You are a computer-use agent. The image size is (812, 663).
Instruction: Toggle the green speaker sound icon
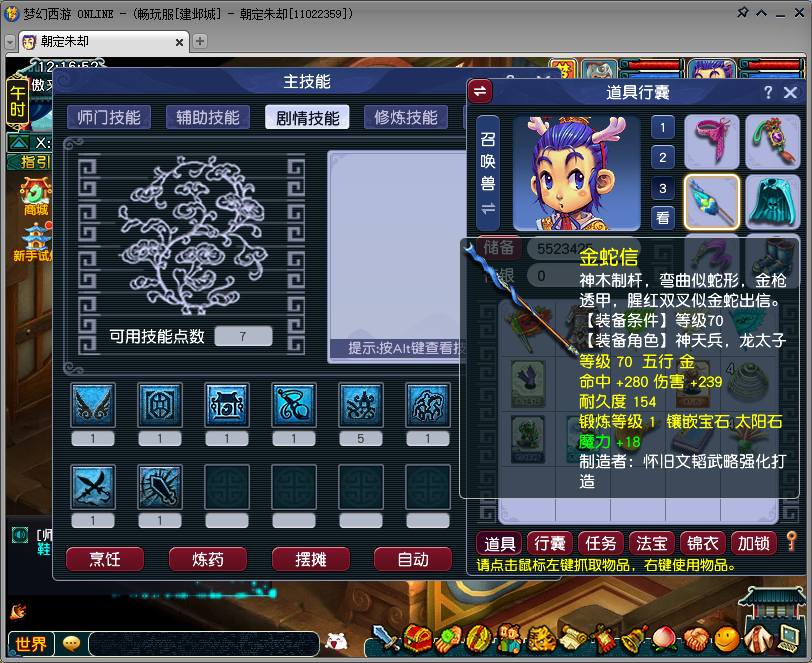pyautogui.click(x=20, y=535)
